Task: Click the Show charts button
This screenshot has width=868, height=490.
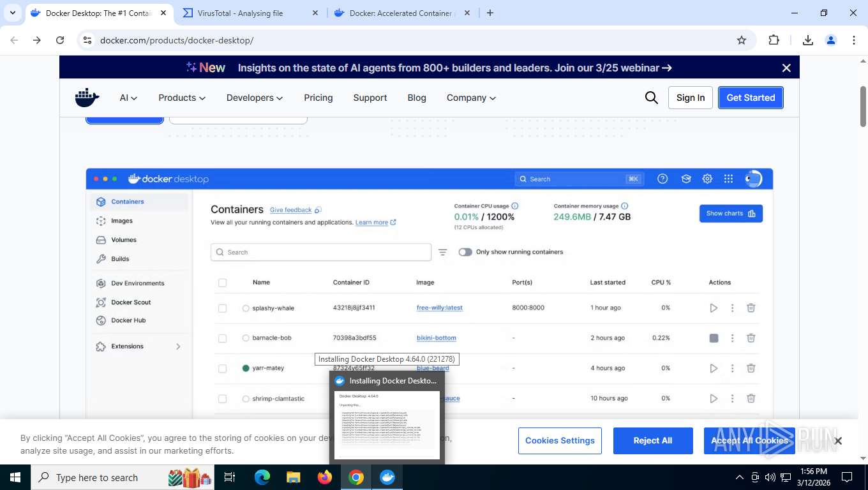Action: 731,214
